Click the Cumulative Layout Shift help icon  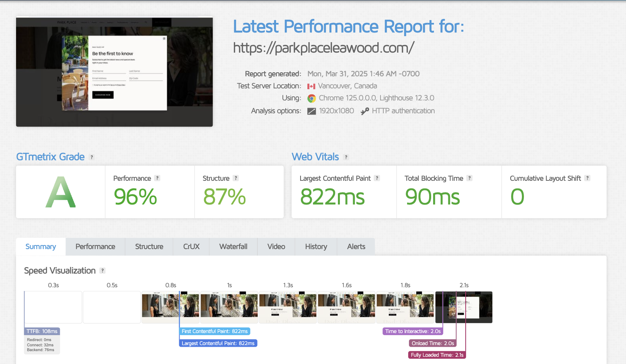click(587, 178)
